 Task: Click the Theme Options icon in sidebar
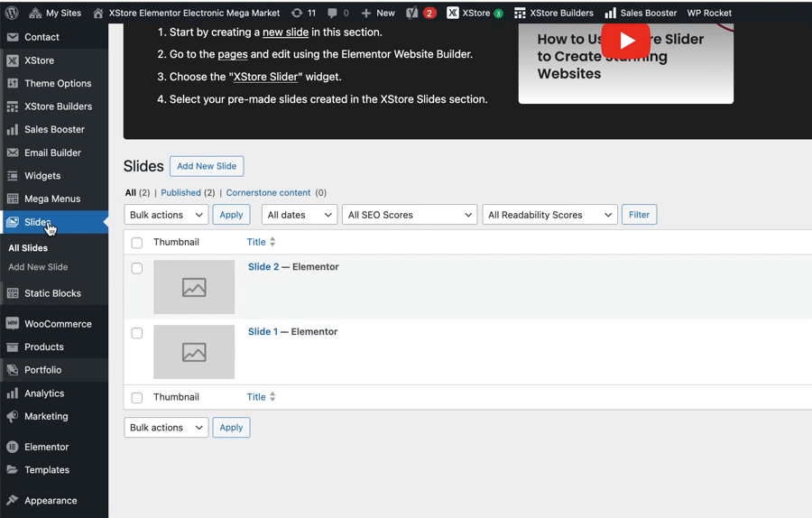[13, 83]
